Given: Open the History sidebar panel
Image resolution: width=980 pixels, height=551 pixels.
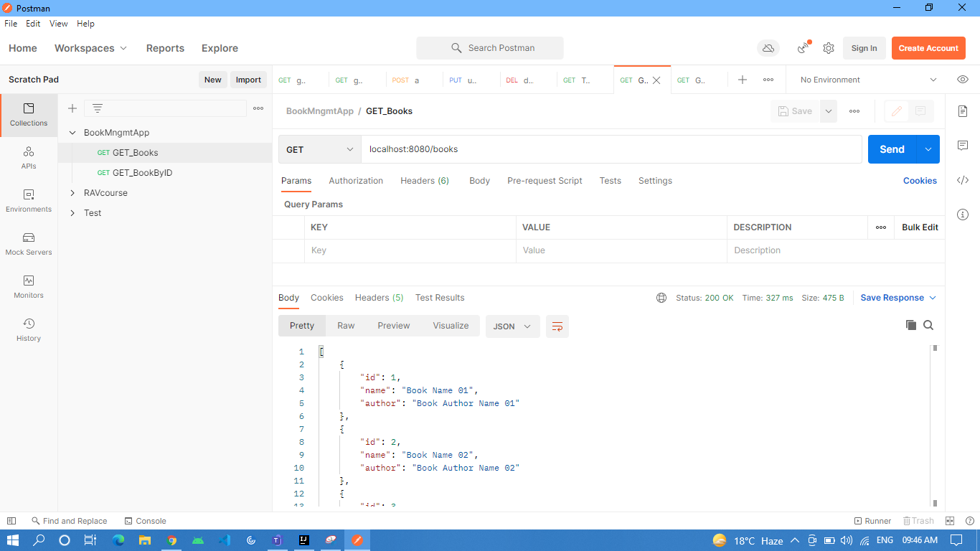Looking at the screenshot, I should [29, 330].
